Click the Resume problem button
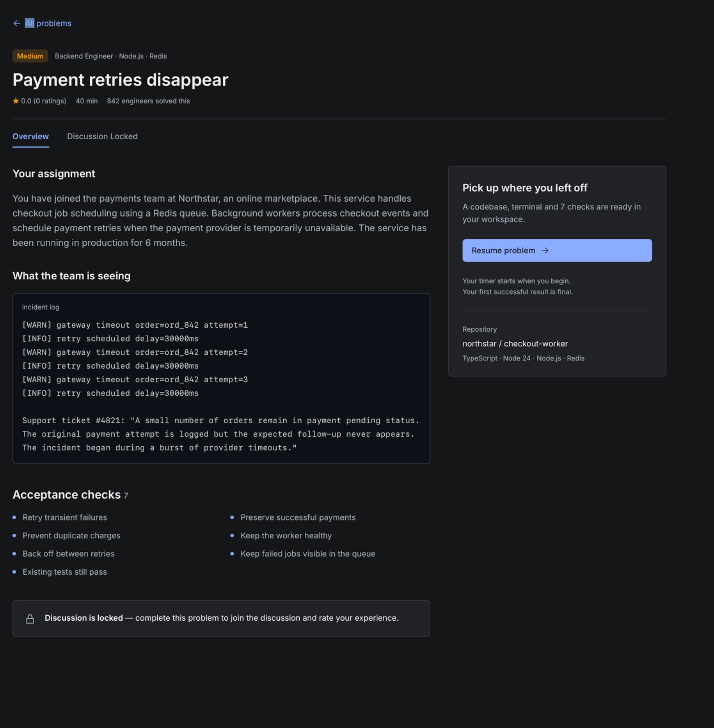 pos(557,251)
